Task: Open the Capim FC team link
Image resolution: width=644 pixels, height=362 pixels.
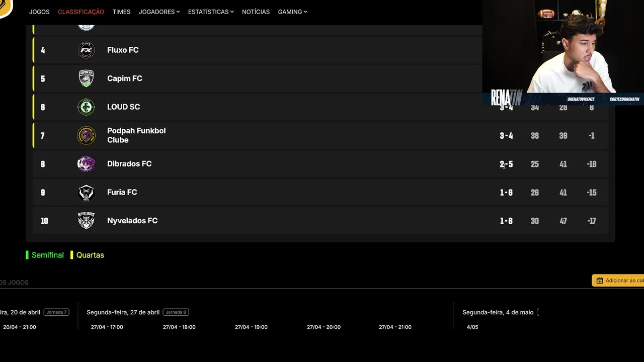Action: 125,78
